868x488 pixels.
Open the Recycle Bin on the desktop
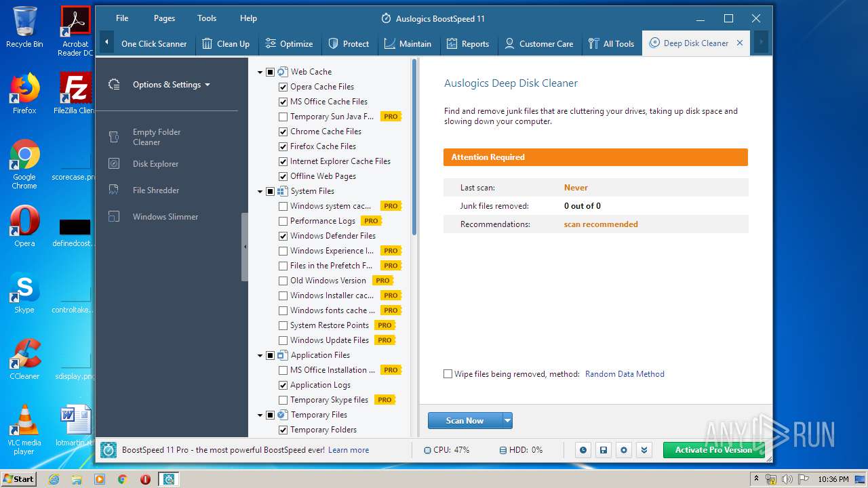pyautogui.click(x=24, y=27)
